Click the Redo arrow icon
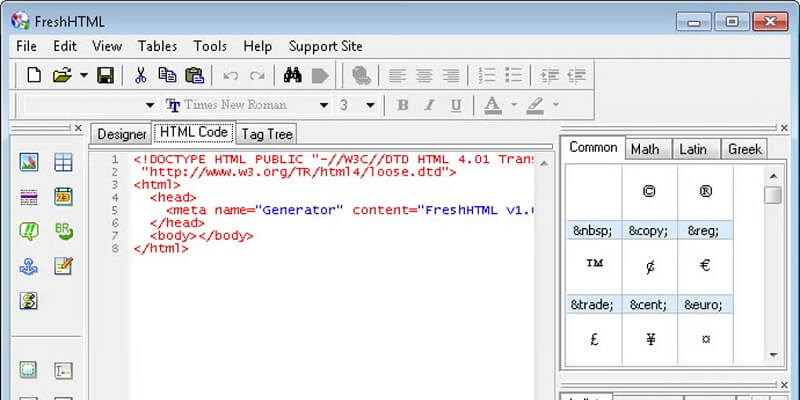 257,76
